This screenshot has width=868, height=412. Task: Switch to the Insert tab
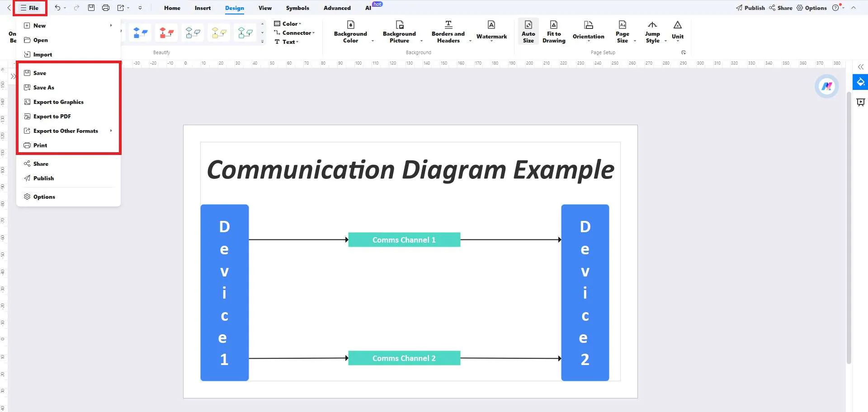(203, 8)
